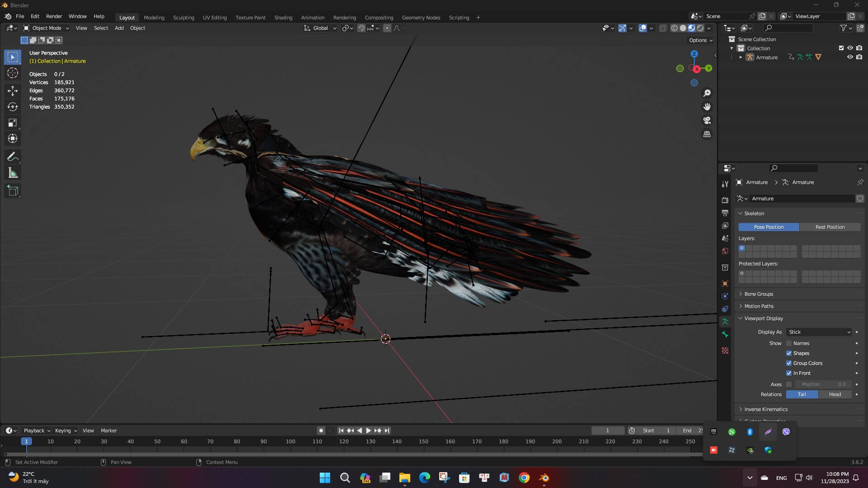The image size is (868, 488).
Task: Switch to the Geometry Nodes workspace tab
Action: tap(421, 18)
